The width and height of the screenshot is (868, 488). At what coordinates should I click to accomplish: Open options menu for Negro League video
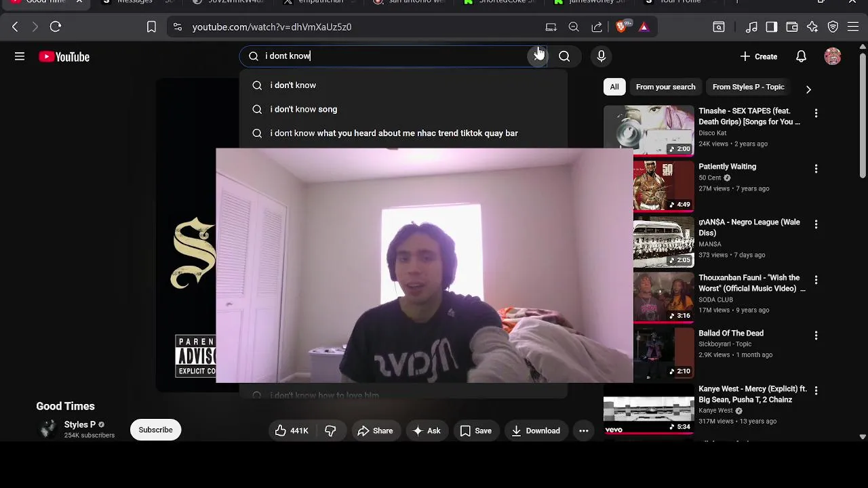click(x=816, y=224)
